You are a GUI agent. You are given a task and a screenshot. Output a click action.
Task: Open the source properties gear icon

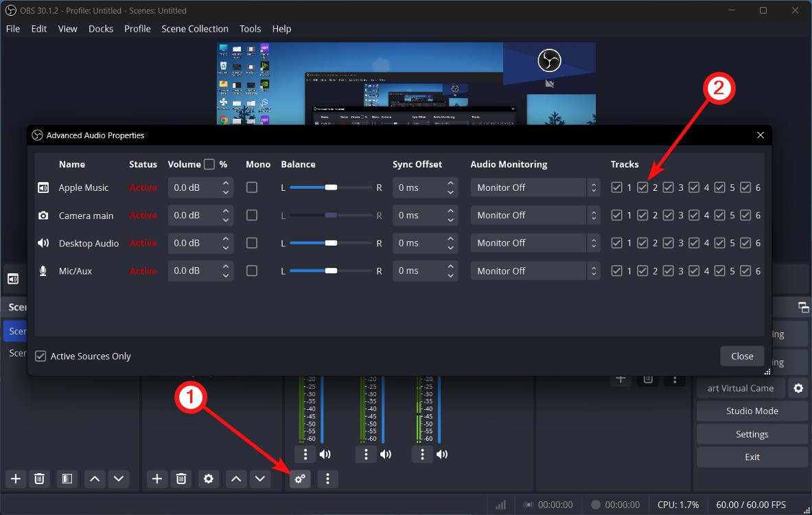point(208,479)
